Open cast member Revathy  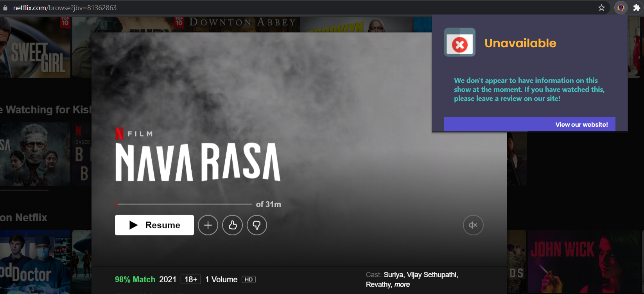[x=379, y=285]
